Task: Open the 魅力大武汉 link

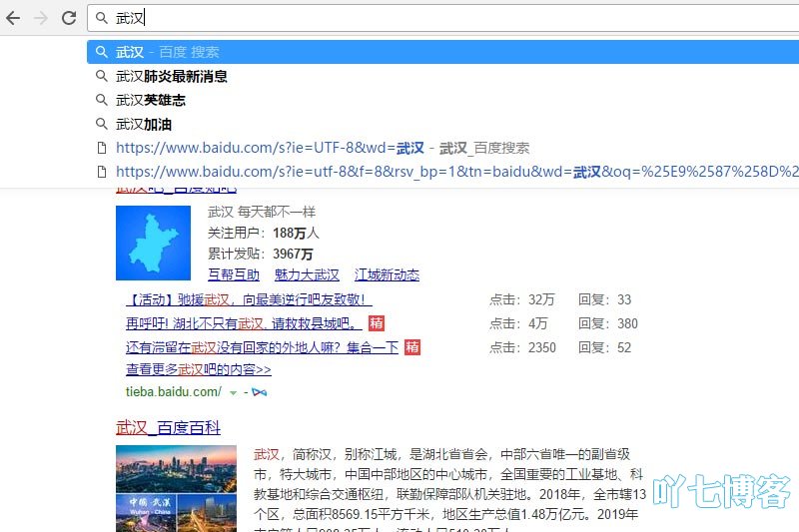Action: click(x=307, y=274)
